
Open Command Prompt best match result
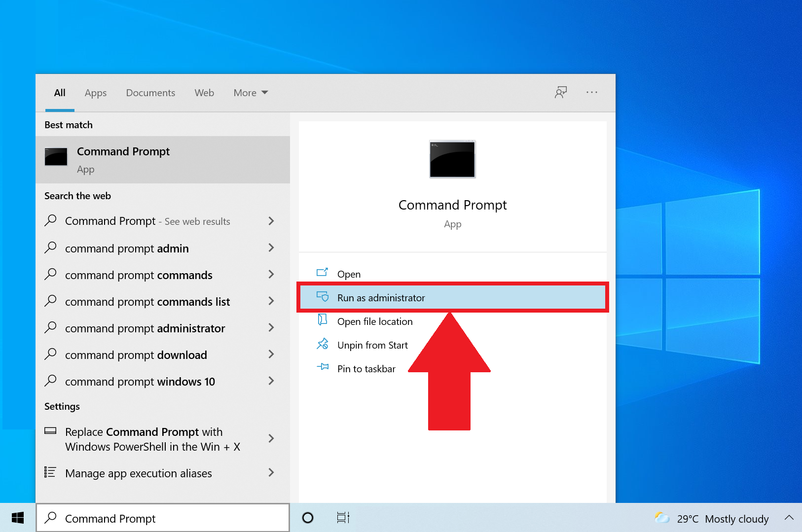(x=163, y=160)
